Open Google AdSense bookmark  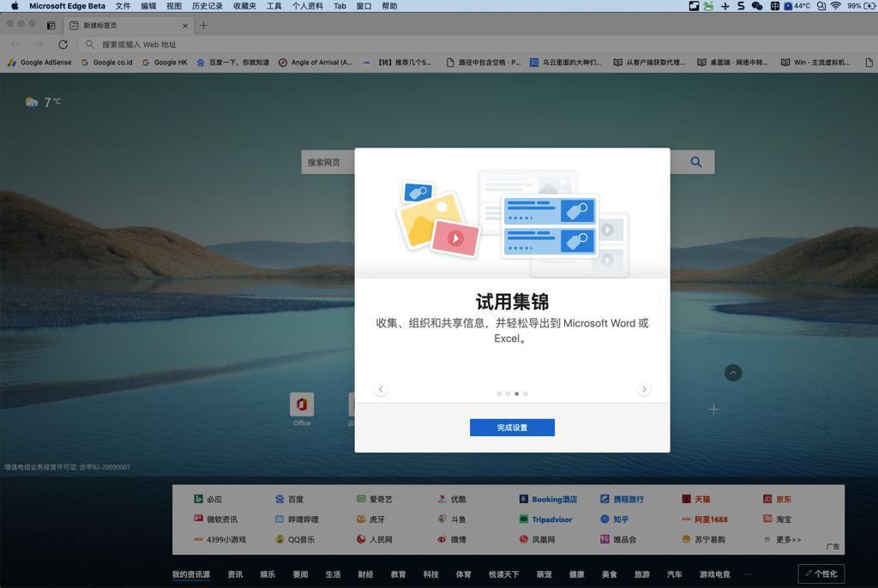click(x=39, y=63)
